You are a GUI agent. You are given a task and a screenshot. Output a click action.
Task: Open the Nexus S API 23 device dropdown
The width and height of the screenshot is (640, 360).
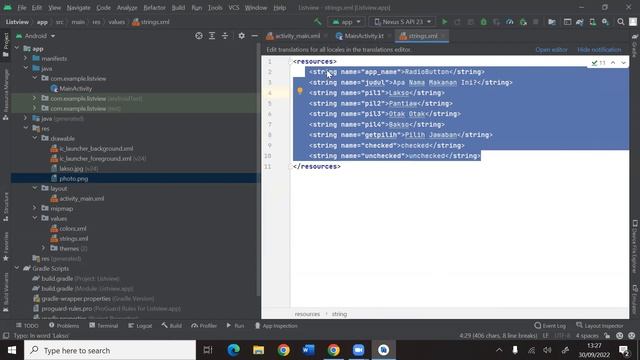click(x=403, y=22)
